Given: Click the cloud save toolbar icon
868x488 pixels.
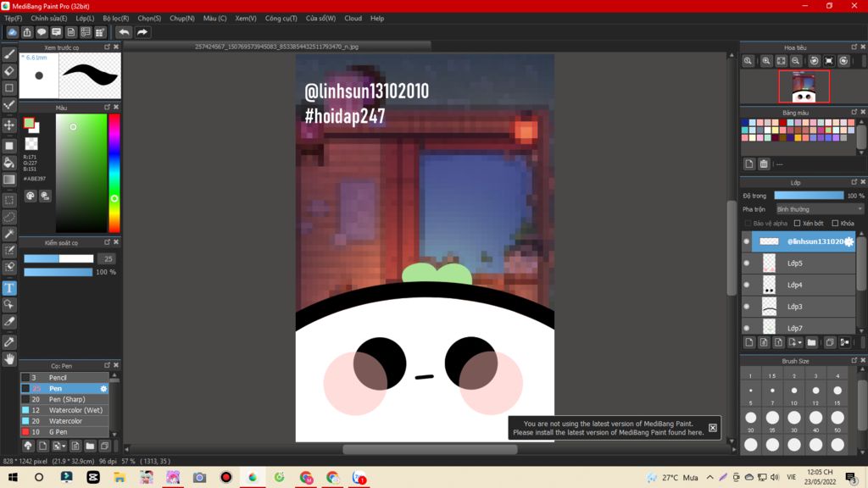Looking at the screenshot, I should coord(12,32).
